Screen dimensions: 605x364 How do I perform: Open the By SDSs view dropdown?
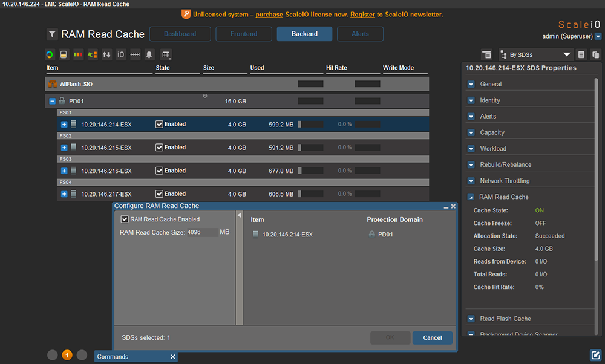pos(535,55)
